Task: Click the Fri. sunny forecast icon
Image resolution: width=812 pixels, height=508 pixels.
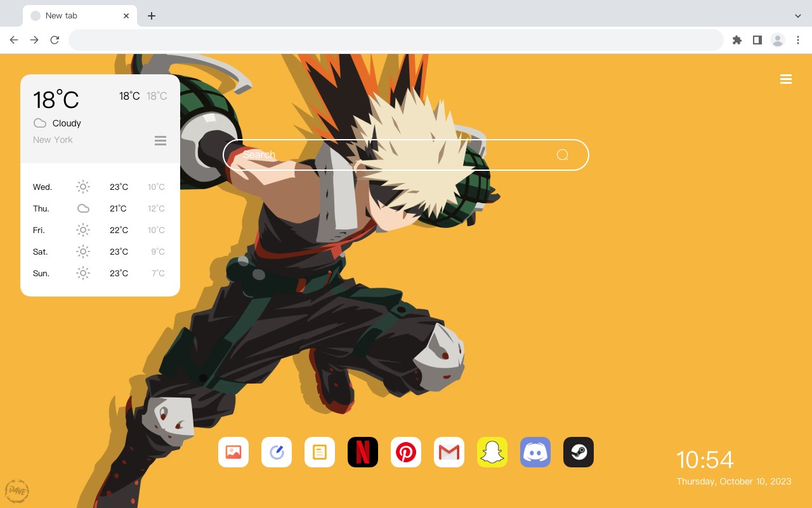Action: pos(83,230)
